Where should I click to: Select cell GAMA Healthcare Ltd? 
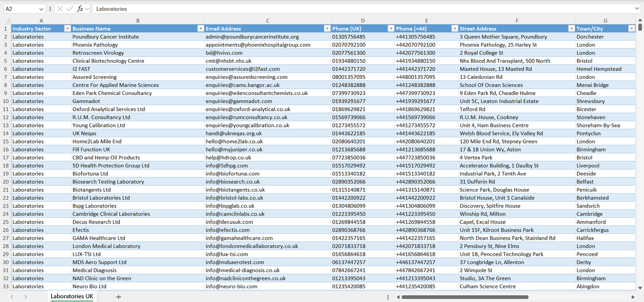pyautogui.click(x=138, y=238)
